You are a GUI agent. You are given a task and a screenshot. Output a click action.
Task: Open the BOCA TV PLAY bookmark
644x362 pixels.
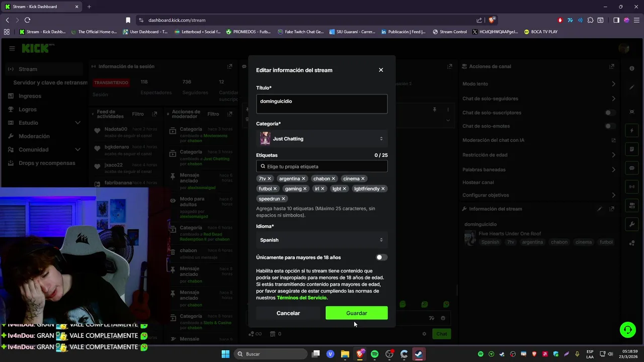click(x=540, y=32)
